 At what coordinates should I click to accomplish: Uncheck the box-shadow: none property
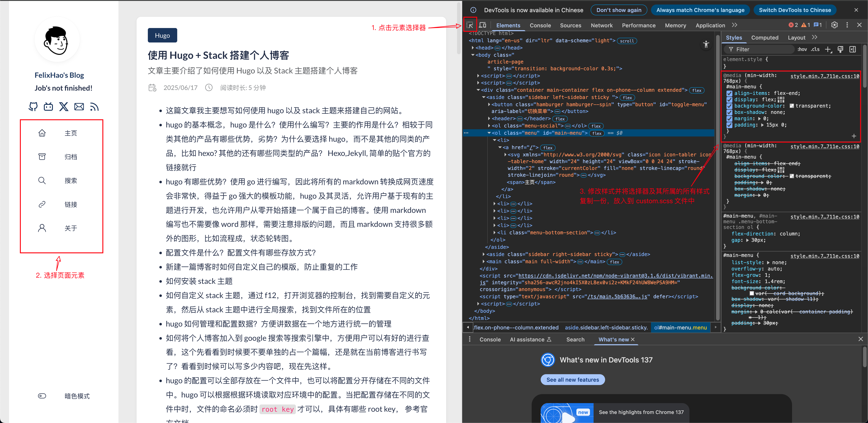[x=729, y=113]
